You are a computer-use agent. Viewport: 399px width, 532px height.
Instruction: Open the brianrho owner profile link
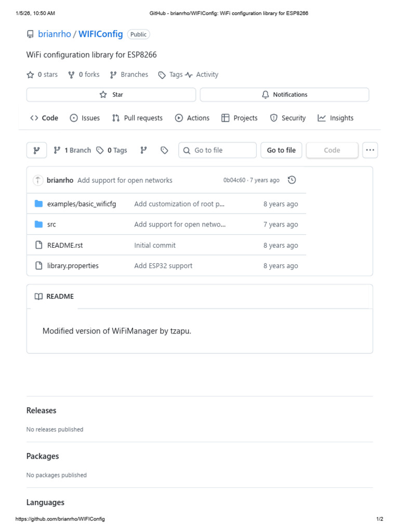[x=54, y=34]
